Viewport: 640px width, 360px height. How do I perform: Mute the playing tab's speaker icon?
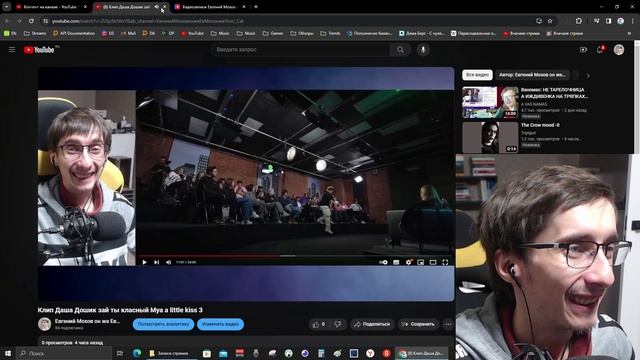click(x=157, y=7)
